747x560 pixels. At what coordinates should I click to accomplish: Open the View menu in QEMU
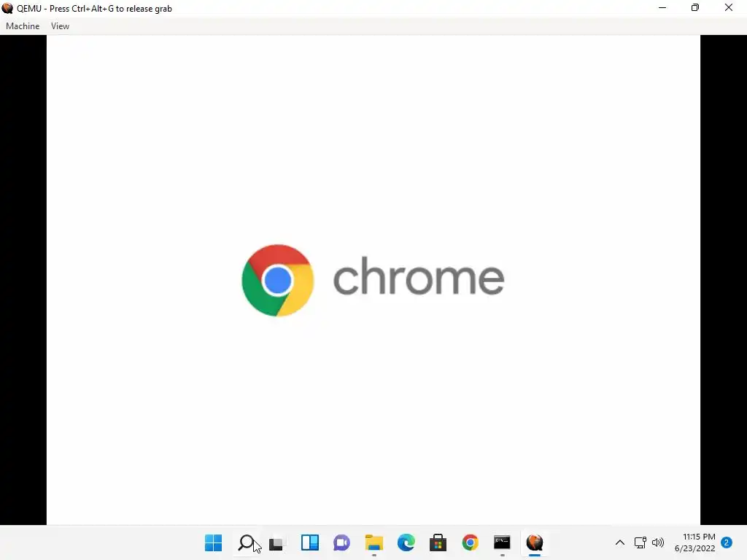pyautogui.click(x=60, y=26)
